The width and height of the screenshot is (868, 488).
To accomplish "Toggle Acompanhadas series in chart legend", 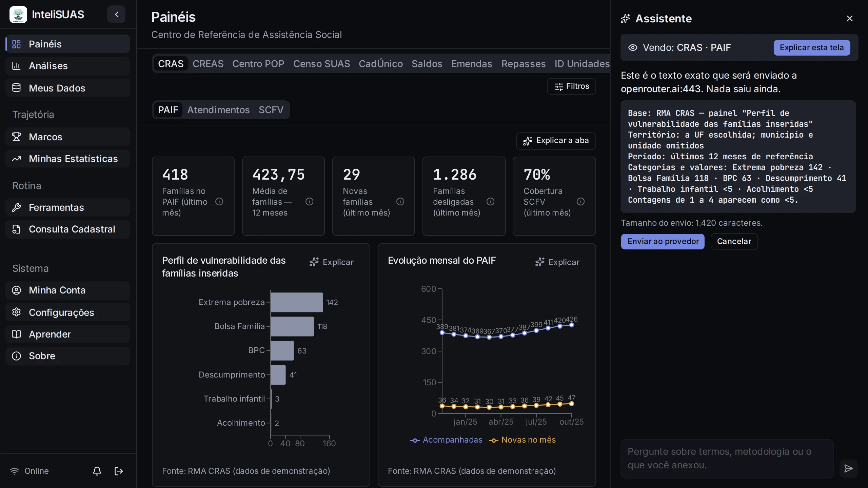I will [x=446, y=440].
